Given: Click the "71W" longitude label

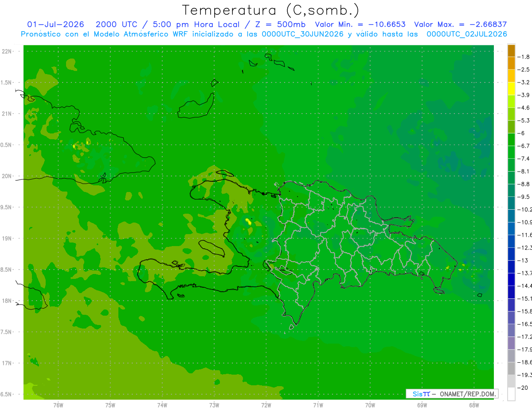Looking at the screenshot, I should (318, 405).
